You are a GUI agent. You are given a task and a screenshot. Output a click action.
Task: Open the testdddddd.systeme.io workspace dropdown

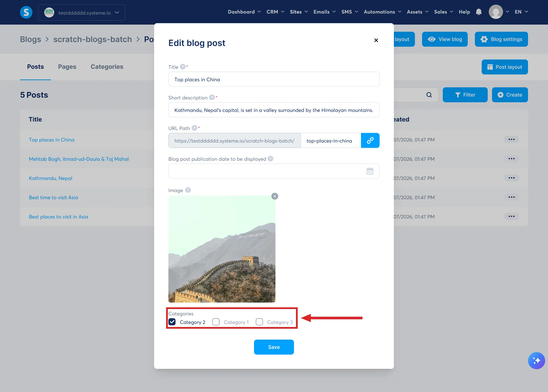pos(82,13)
